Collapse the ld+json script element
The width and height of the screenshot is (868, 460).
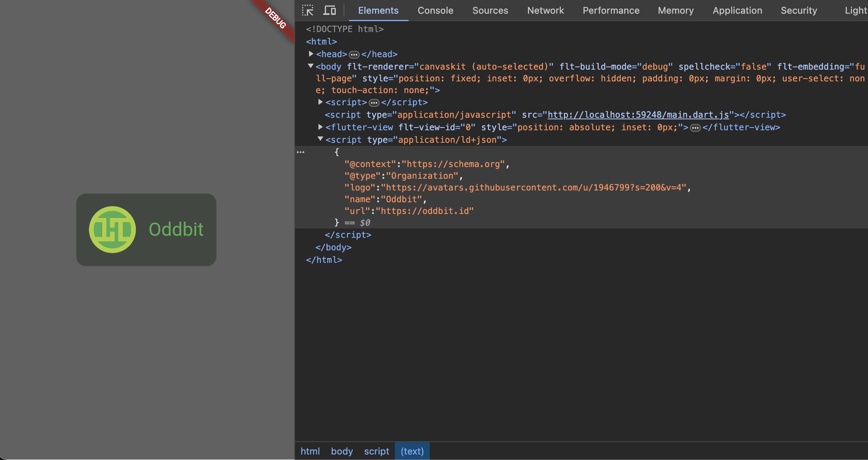(320, 139)
